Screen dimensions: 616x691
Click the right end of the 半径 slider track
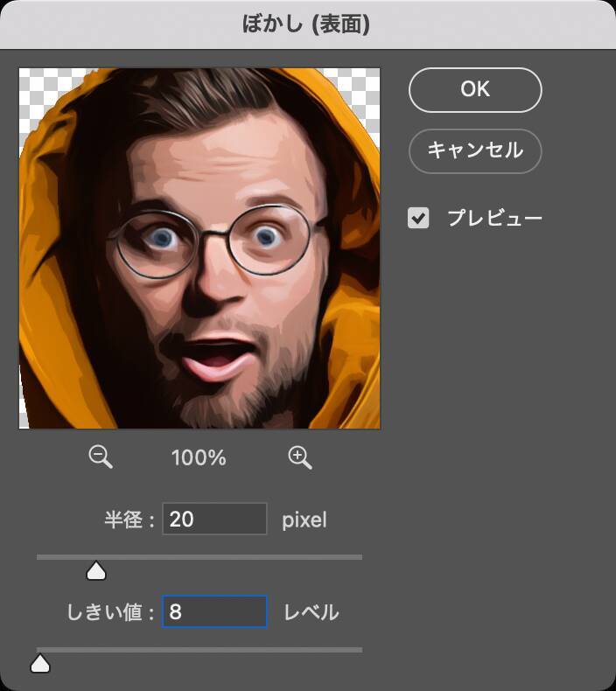[x=357, y=556]
